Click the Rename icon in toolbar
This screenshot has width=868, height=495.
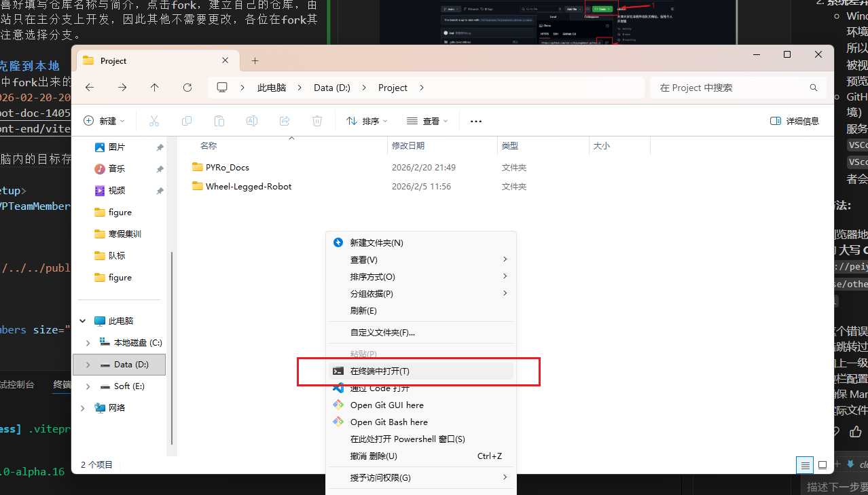[252, 121]
